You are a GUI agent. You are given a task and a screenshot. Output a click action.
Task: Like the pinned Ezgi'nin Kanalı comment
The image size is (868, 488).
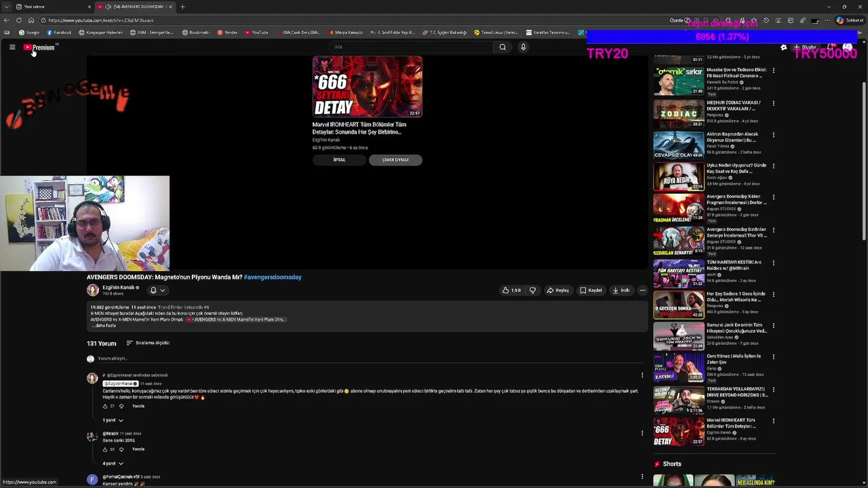[x=105, y=406]
